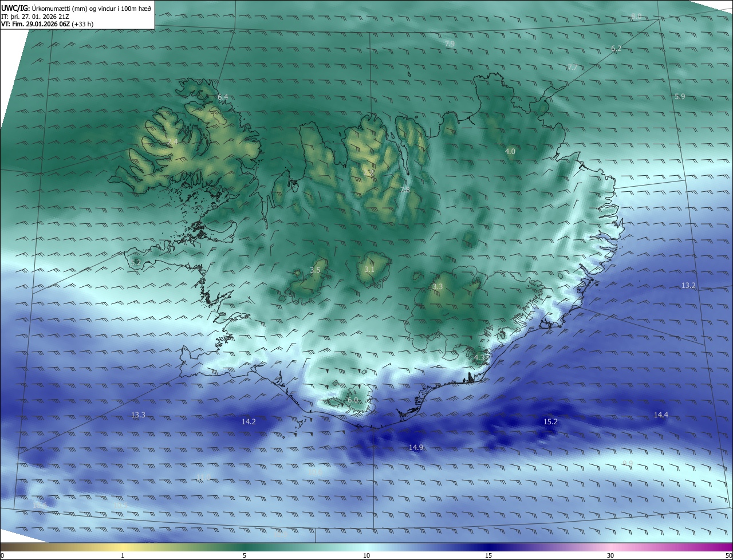Click the 14.9 value south of Iceland
The image size is (733, 560).
(x=416, y=448)
